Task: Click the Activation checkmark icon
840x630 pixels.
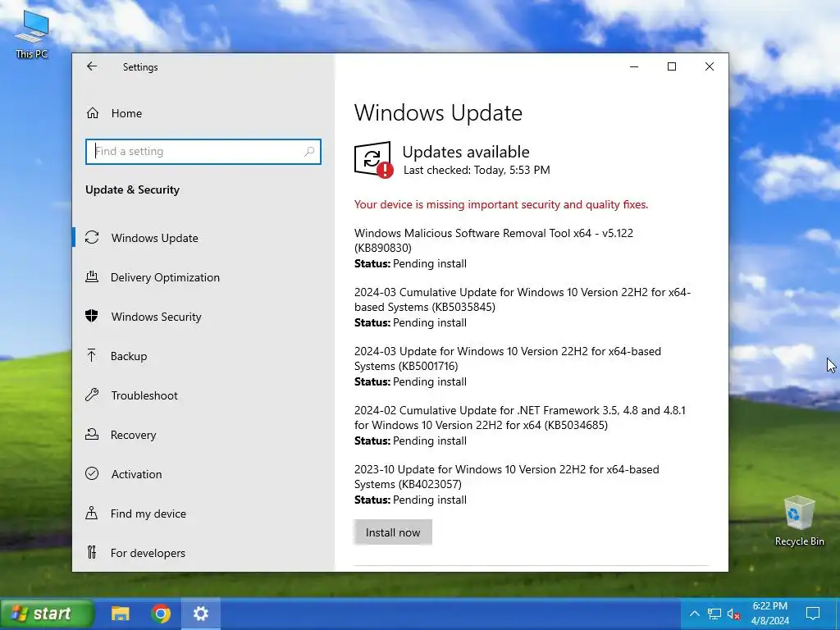Action: coord(92,473)
